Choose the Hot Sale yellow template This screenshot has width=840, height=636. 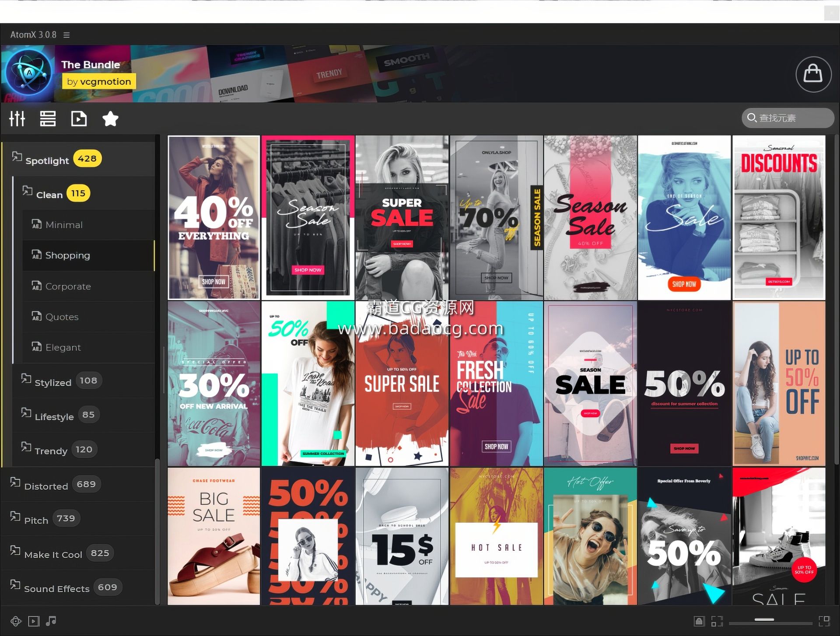pos(497,536)
